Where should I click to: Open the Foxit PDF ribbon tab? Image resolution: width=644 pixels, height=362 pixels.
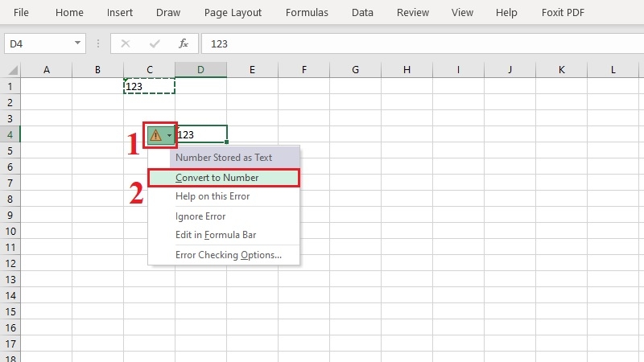point(563,12)
